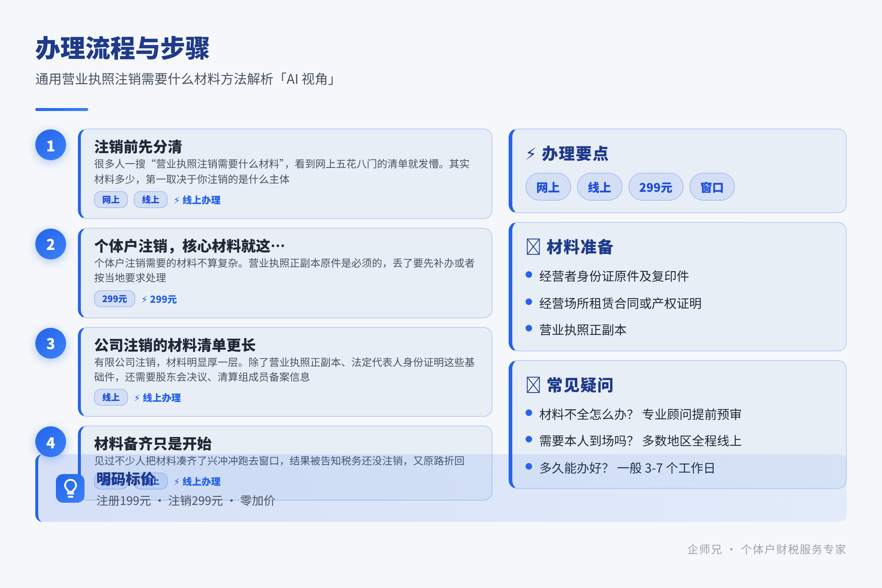
Task: Open the 线上办理 link in 材料备齐只是开始 card
Action: click(x=197, y=481)
